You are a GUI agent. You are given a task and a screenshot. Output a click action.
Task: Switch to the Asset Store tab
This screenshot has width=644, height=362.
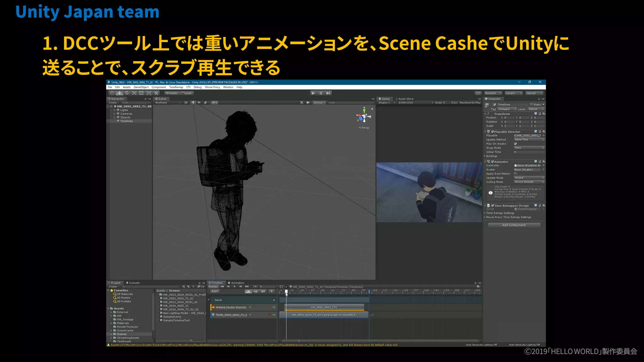404,99
